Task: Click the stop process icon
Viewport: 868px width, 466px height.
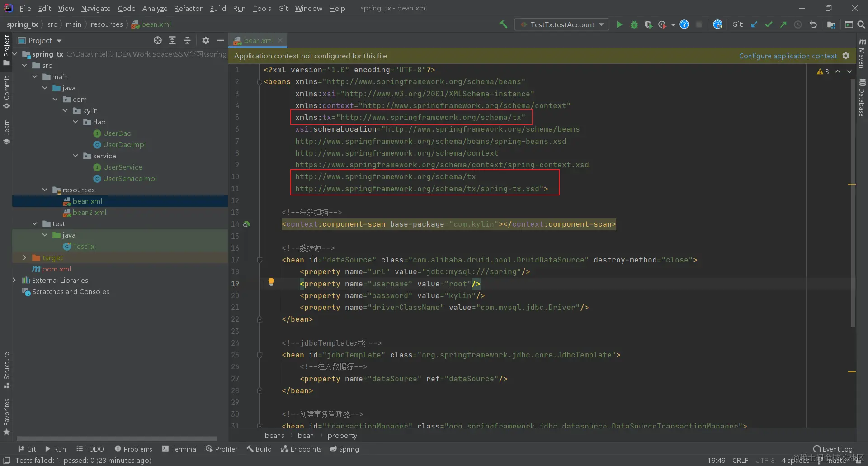Action: pos(699,24)
